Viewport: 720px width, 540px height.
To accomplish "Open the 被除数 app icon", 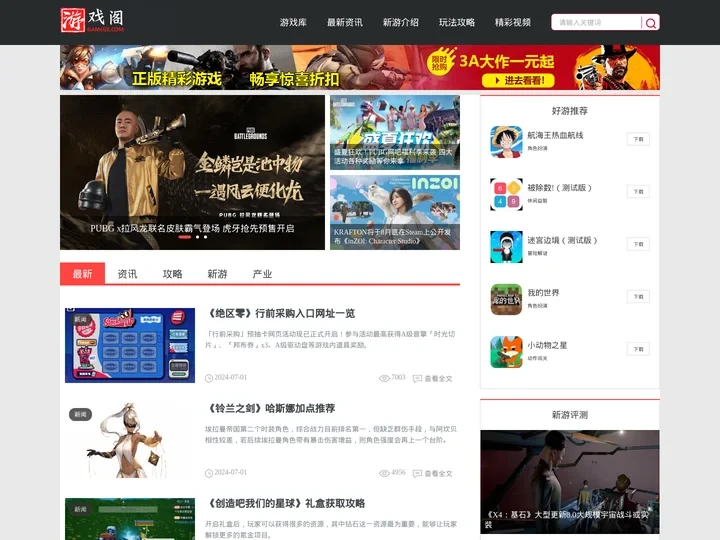I will [x=506, y=194].
